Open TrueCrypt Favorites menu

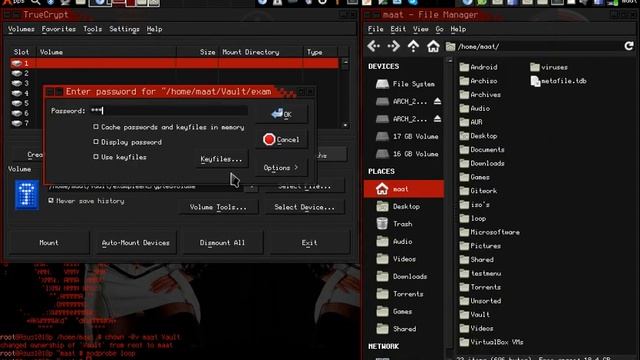[58, 29]
